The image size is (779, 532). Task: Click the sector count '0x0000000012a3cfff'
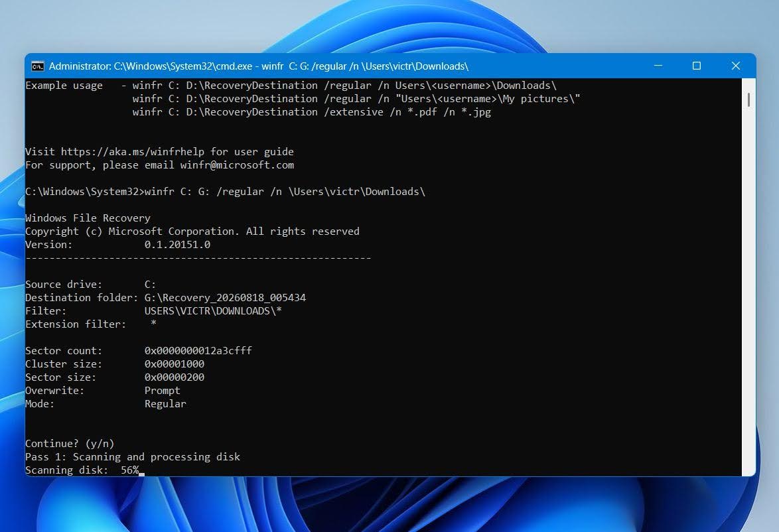[198, 351]
